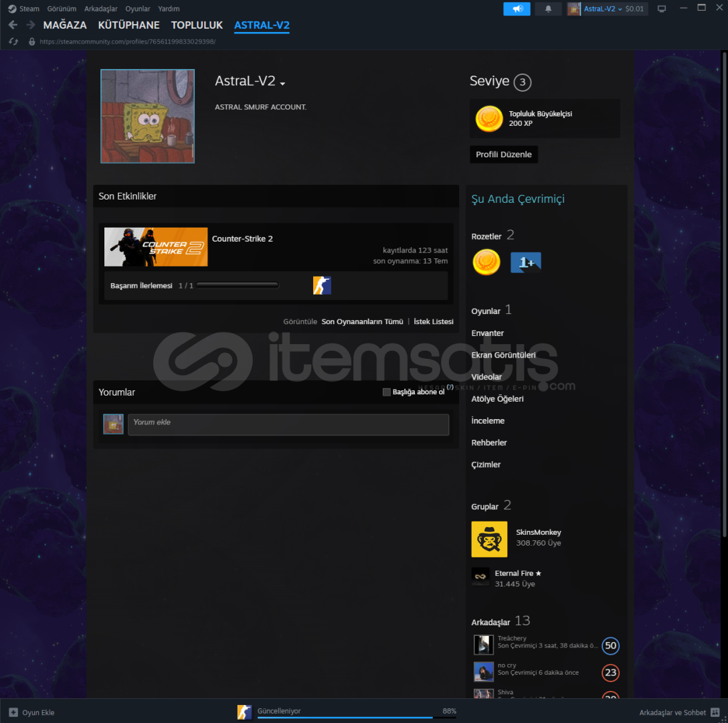The image size is (728, 723).
Task: Click the CS2 achievement icon
Action: [322, 285]
